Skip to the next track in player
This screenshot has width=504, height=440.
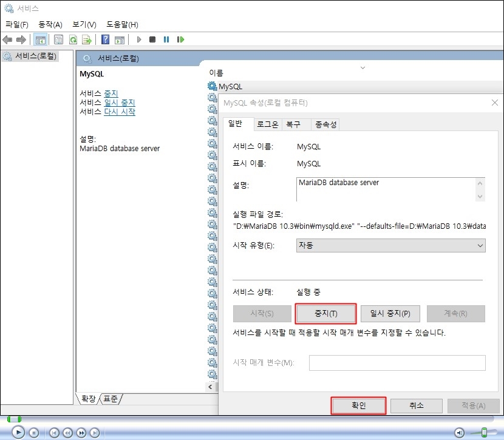point(95,433)
